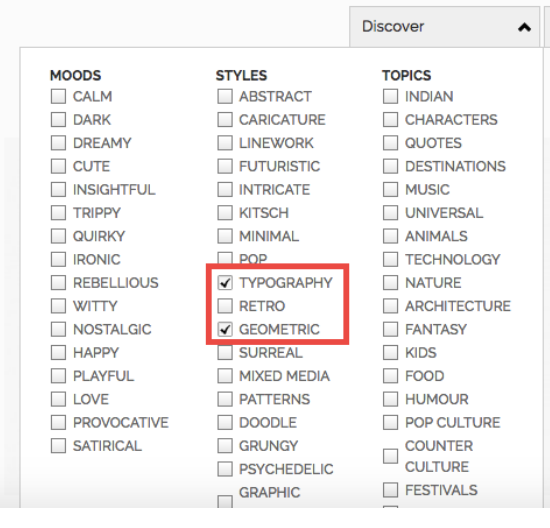Tick the COUNTER CULTURE checkbox
The width and height of the screenshot is (550, 528).
point(390,456)
